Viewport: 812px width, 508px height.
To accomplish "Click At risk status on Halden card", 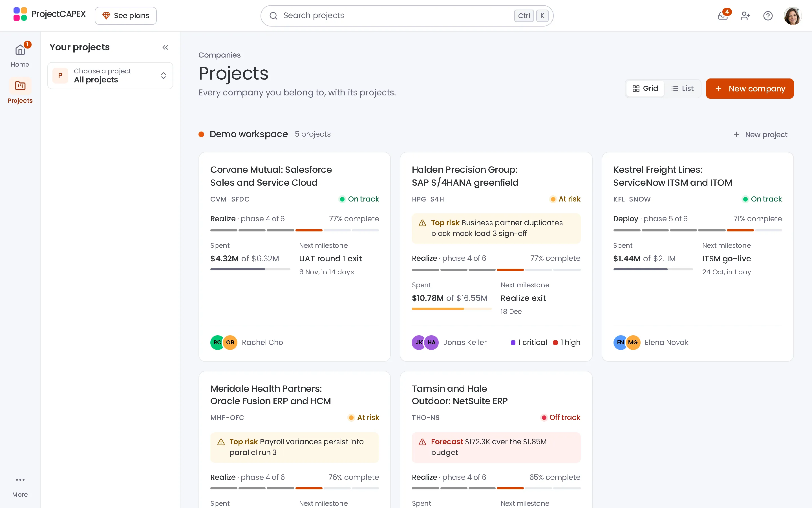I will tap(565, 199).
